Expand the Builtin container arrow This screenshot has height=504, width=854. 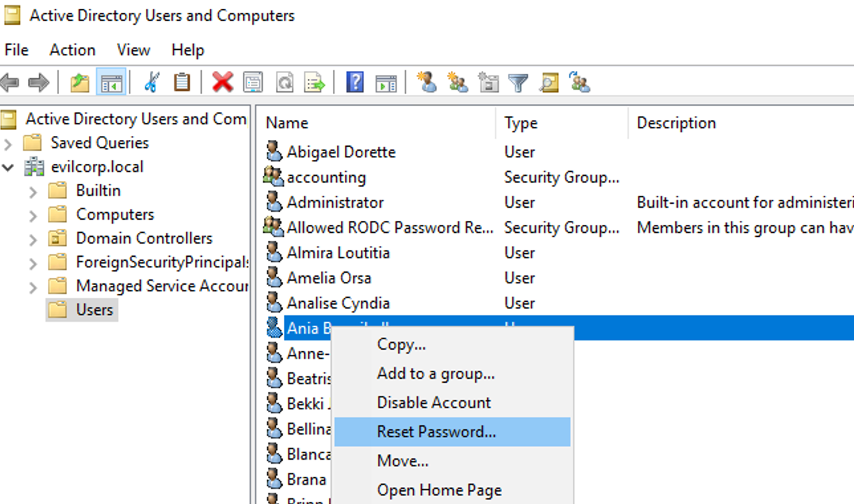33,192
